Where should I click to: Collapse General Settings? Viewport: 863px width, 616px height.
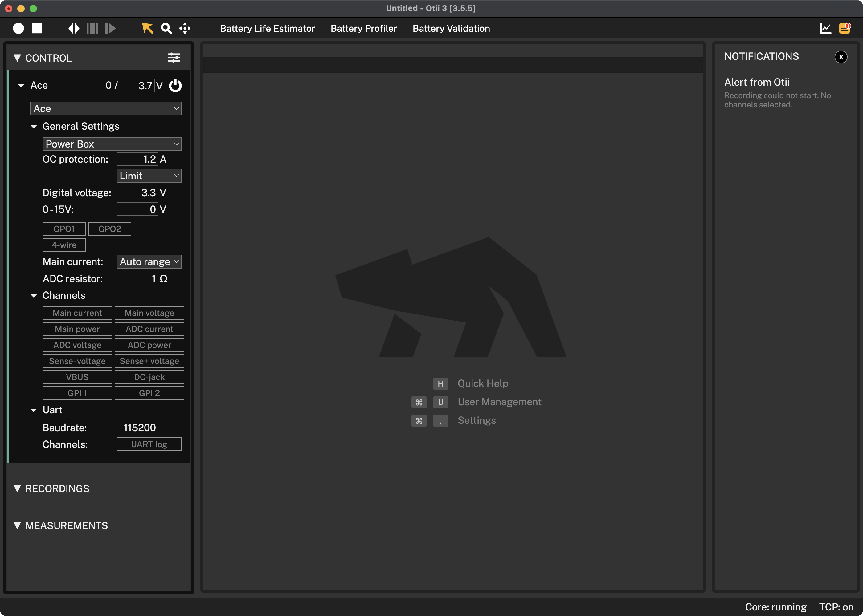pyautogui.click(x=33, y=127)
